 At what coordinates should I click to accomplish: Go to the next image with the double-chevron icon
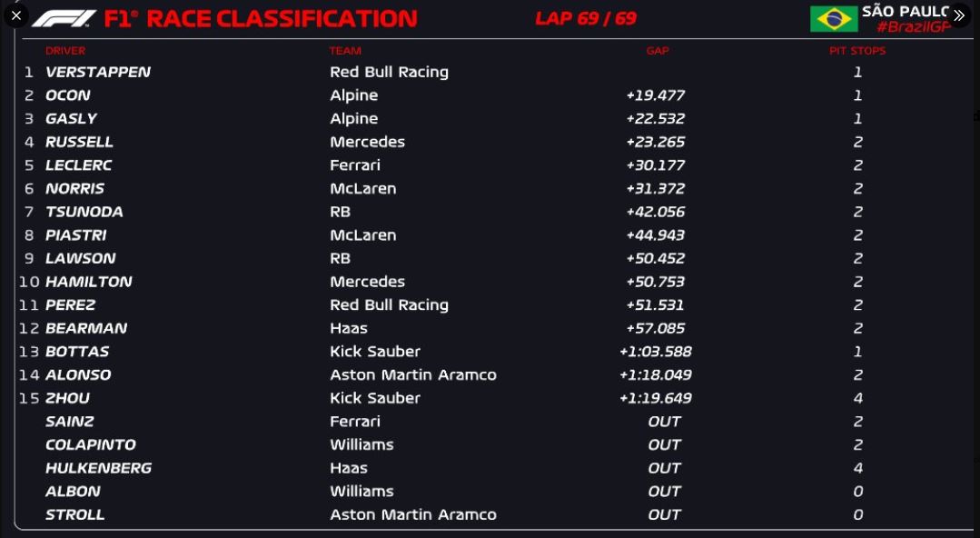click(x=959, y=15)
